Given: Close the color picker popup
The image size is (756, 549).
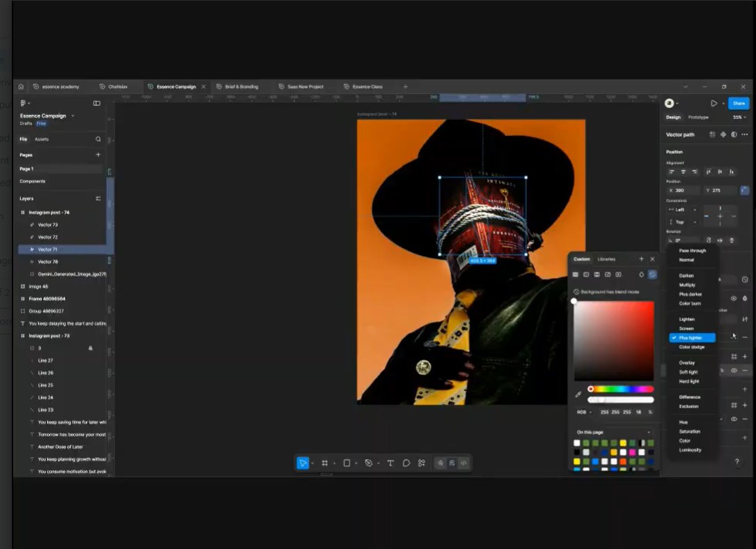Looking at the screenshot, I should tap(652, 259).
